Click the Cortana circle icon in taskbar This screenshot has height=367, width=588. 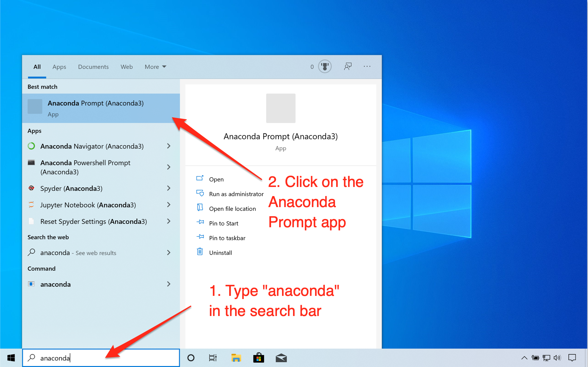[191, 358]
